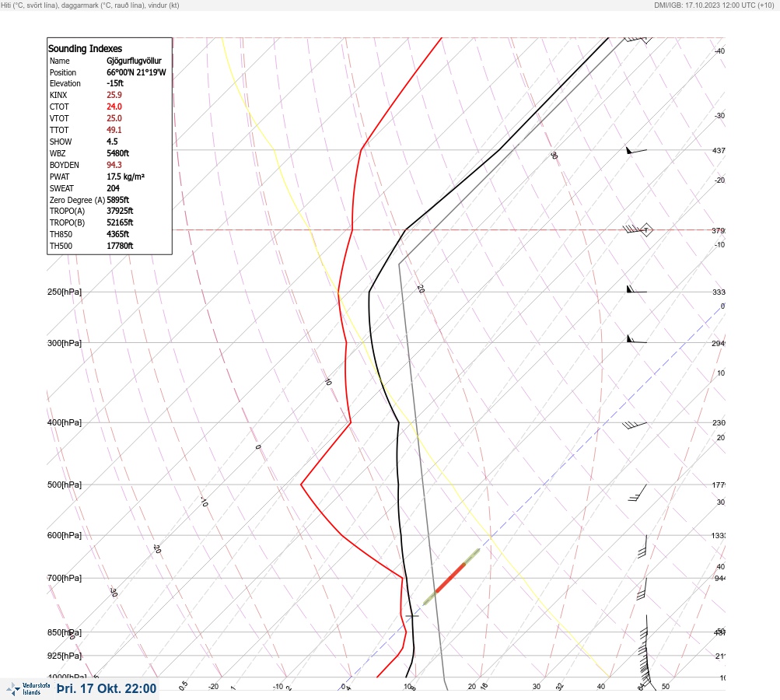Click the 925[hPa] pressure label
The width and height of the screenshot is (780, 700).
(65, 656)
